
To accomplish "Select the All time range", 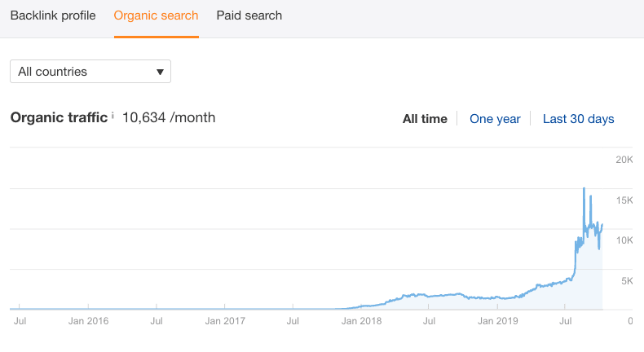I will point(425,119).
